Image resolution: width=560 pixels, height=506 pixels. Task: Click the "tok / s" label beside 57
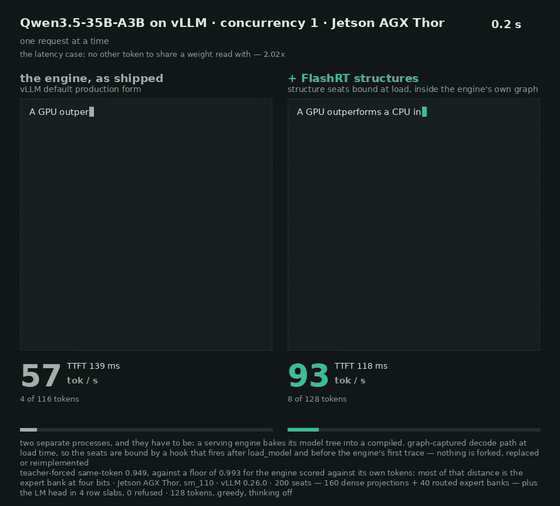tap(82, 381)
